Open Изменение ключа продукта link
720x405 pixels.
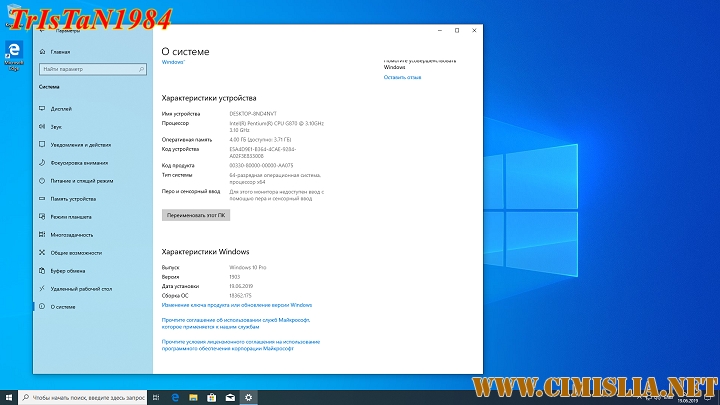tap(236, 305)
